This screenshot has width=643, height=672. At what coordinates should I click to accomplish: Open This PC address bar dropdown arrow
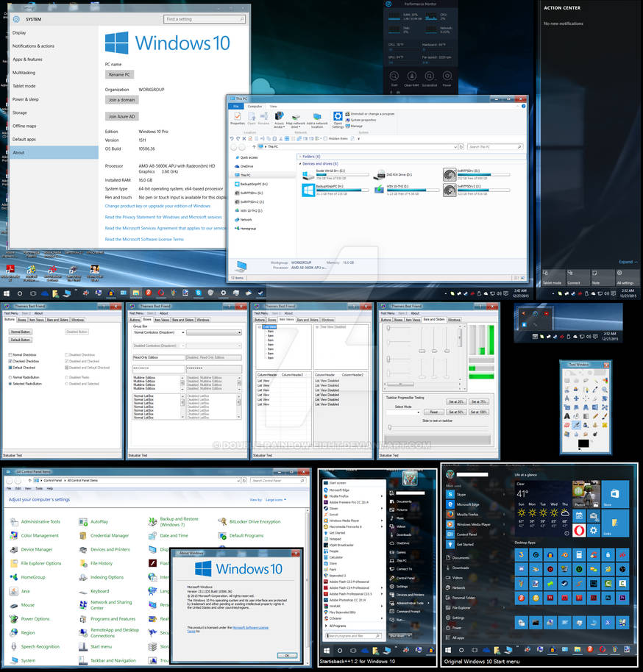455,147
